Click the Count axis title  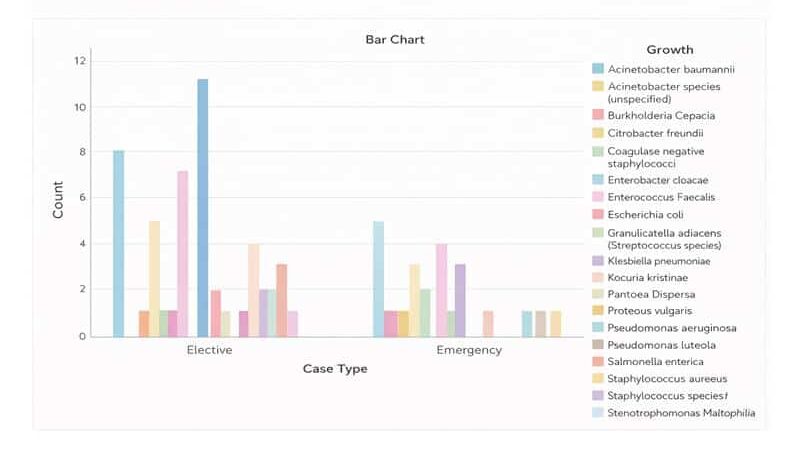58,200
